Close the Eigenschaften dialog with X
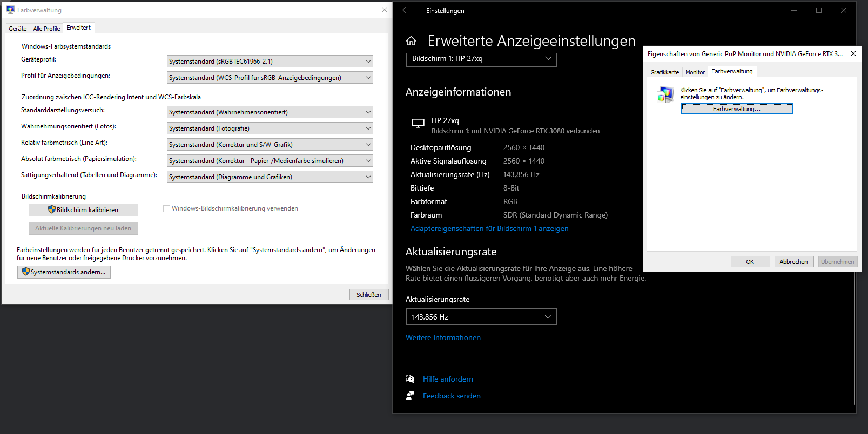 point(853,53)
